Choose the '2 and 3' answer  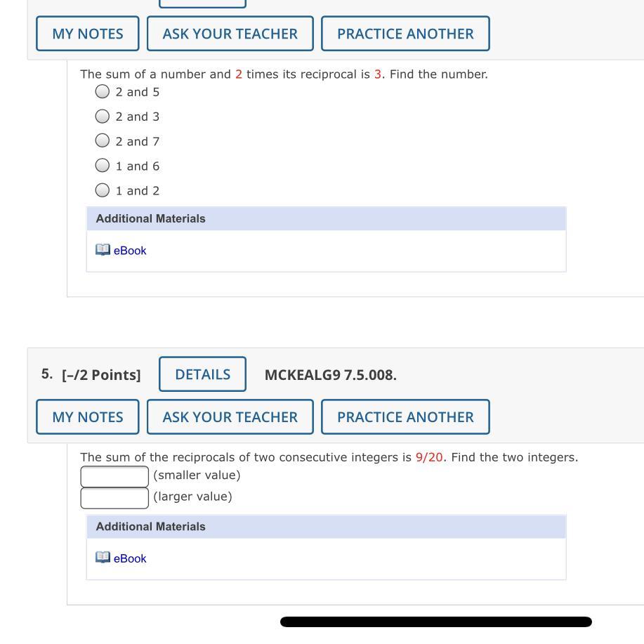(x=103, y=117)
